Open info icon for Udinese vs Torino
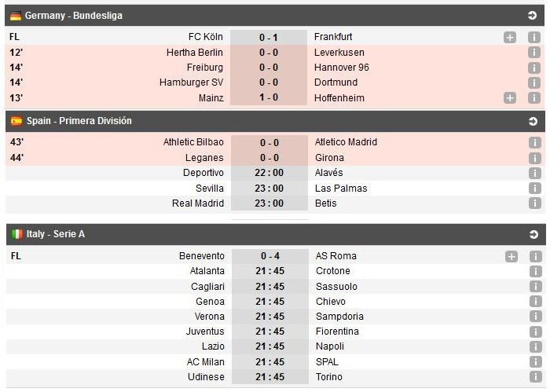 click(x=535, y=377)
